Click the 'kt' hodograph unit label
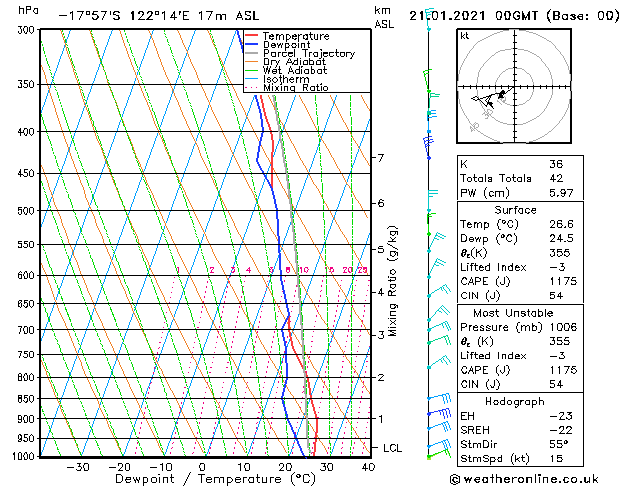Viewport: 629px width, 486px height. [x=465, y=36]
